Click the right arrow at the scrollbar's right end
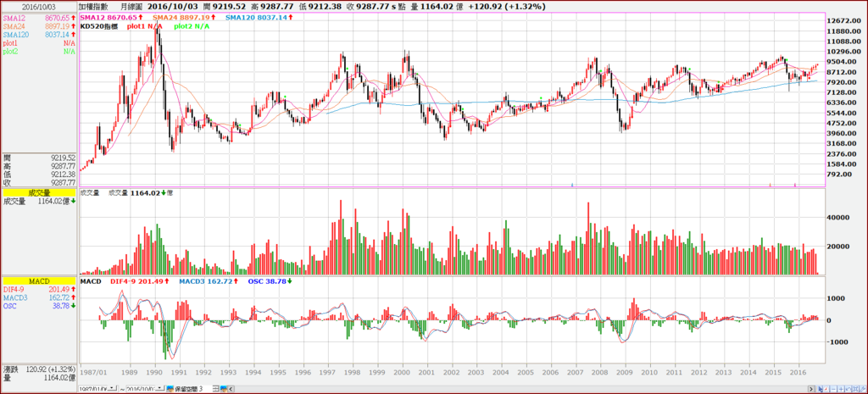 811,389
